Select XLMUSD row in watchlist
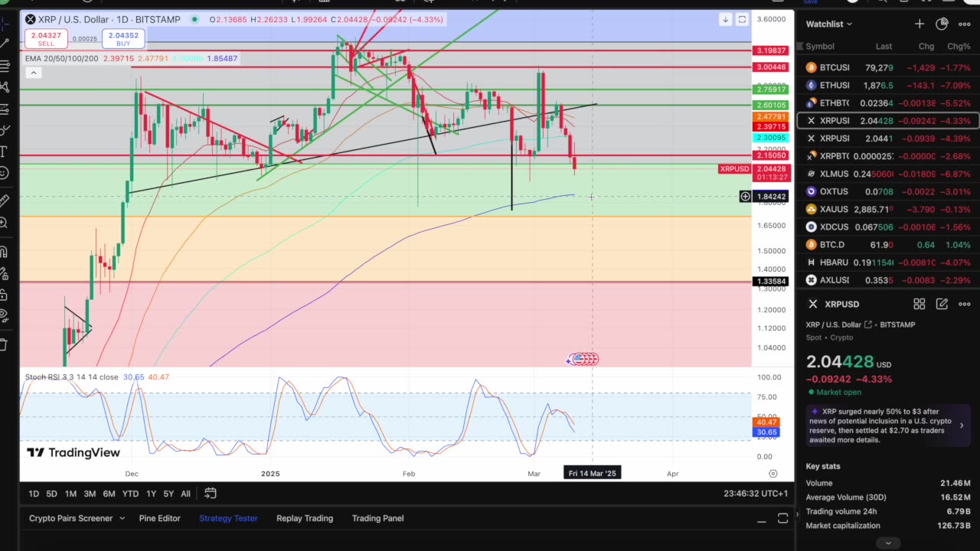Image resolution: width=980 pixels, height=551 pixels. [x=888, y=174]
